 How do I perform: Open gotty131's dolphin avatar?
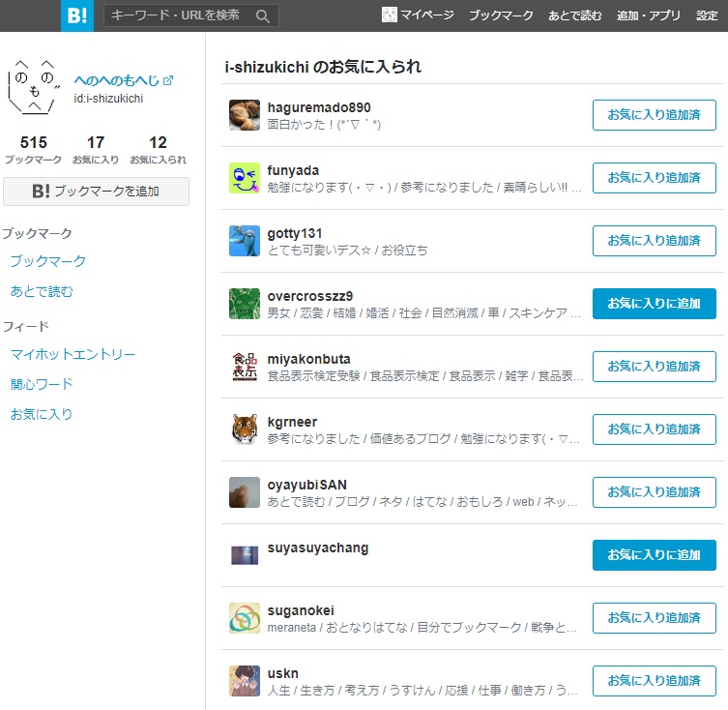(245, 241)
